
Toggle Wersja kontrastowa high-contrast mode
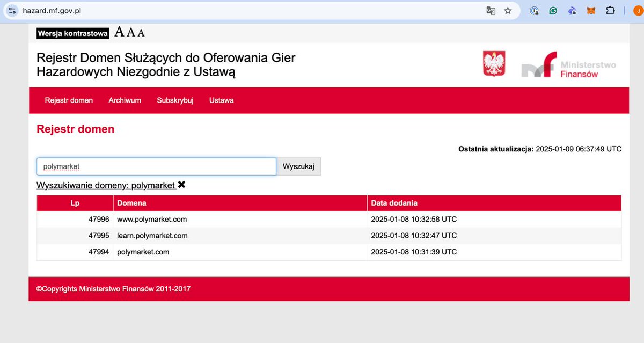[x=73, y=33]
